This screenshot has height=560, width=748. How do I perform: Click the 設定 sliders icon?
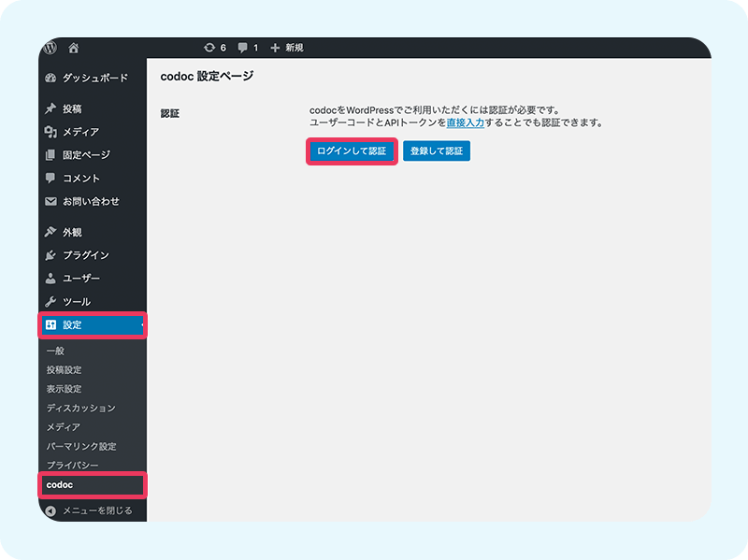(x=50, y=324)
